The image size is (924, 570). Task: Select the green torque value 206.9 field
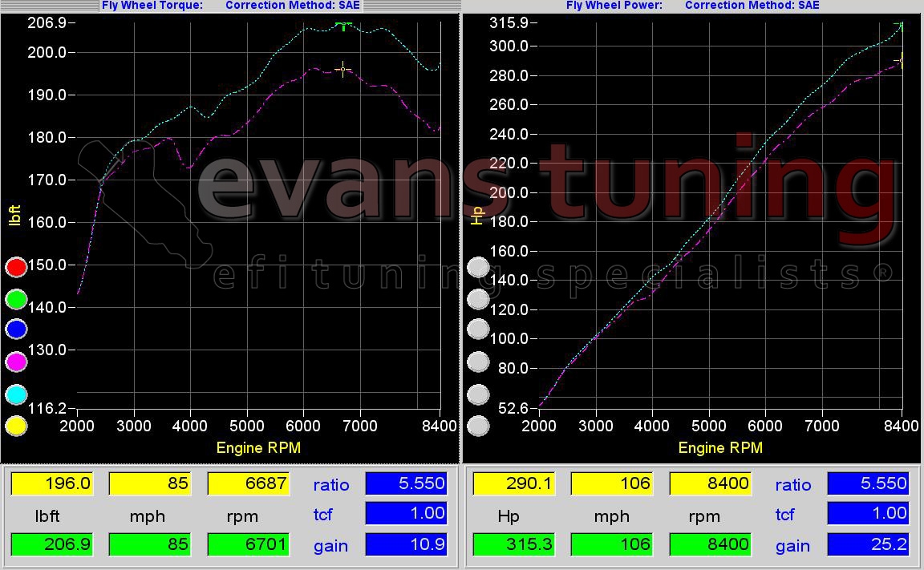click(52, 544)
